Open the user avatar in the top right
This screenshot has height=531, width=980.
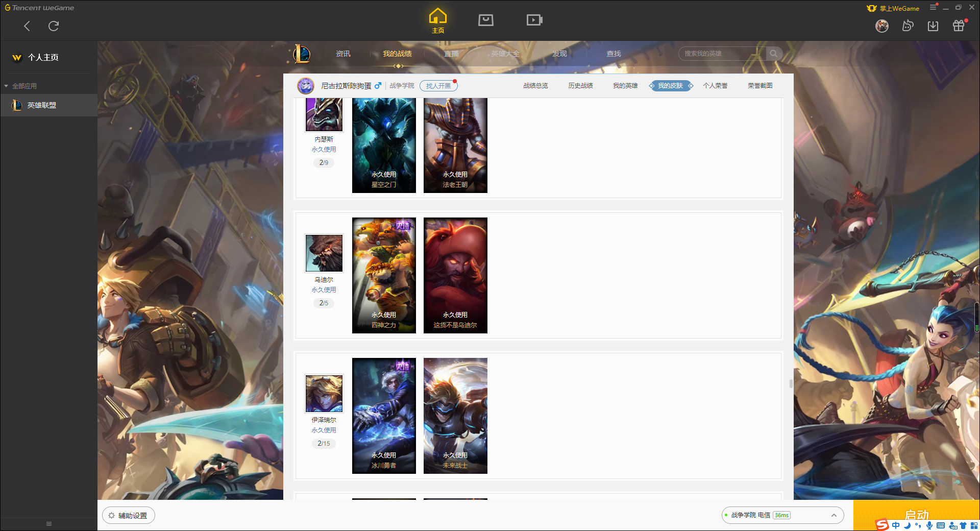click(x=882, y=26)
